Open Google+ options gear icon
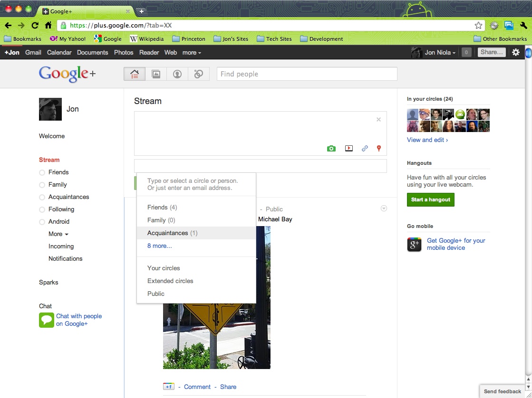532x398 pixels. pyautogui.click(x=516, y=52)
